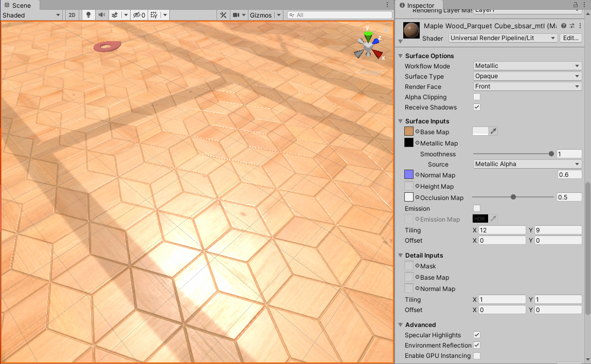Screen dimensions: 591x364
Task: Open component editor tools icon
Action: click(223, 15)
